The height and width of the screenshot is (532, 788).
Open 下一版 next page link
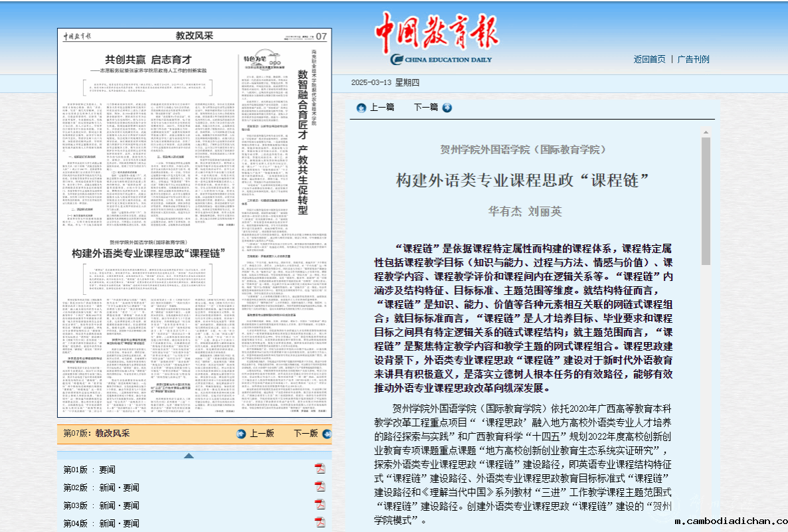(x=306, y=434)
